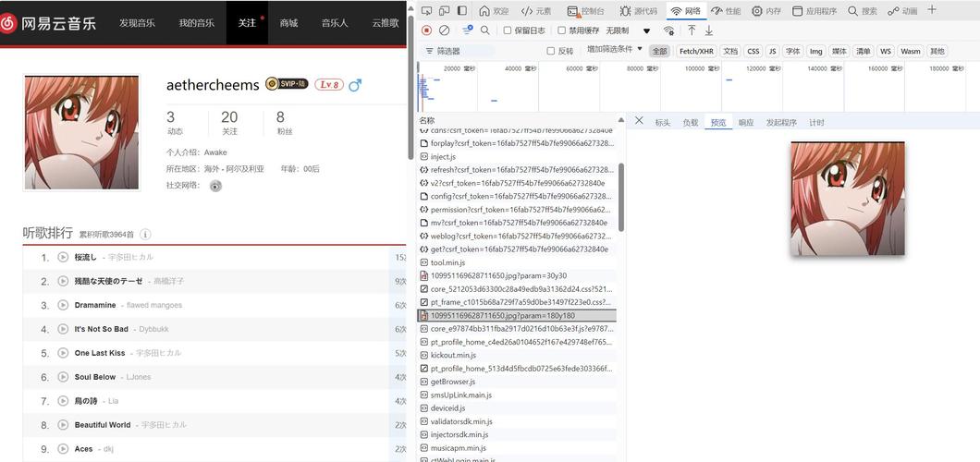The image size is (980, 462).
Task: Filter requests by CSS
Action: point(753,51)
